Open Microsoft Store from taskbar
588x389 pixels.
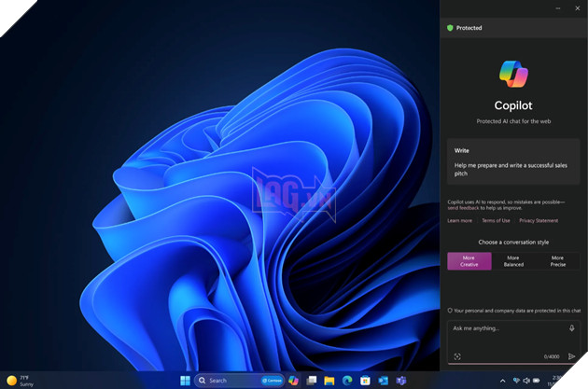click(365, 381)
